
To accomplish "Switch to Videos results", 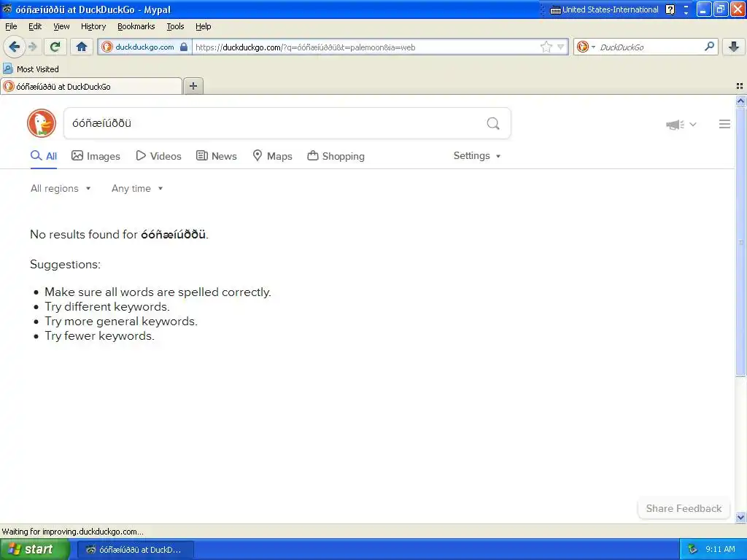I will (x=158, y=156).
